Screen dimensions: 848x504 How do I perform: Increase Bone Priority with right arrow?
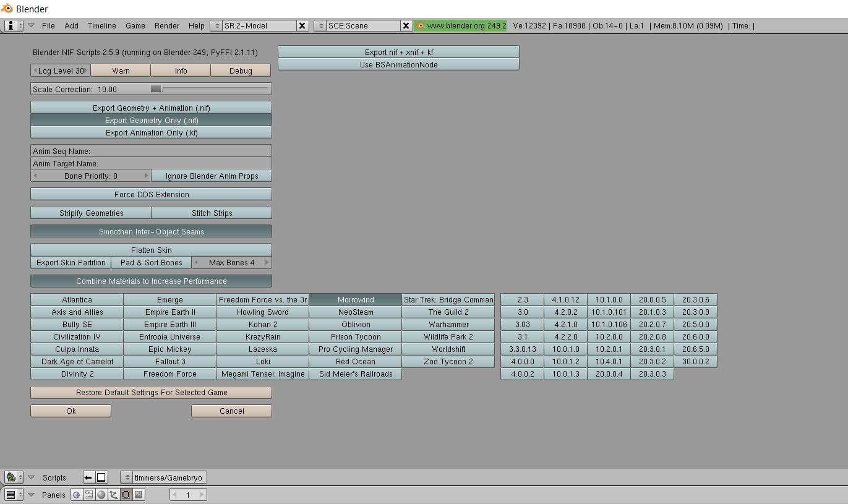pos(146,176)
